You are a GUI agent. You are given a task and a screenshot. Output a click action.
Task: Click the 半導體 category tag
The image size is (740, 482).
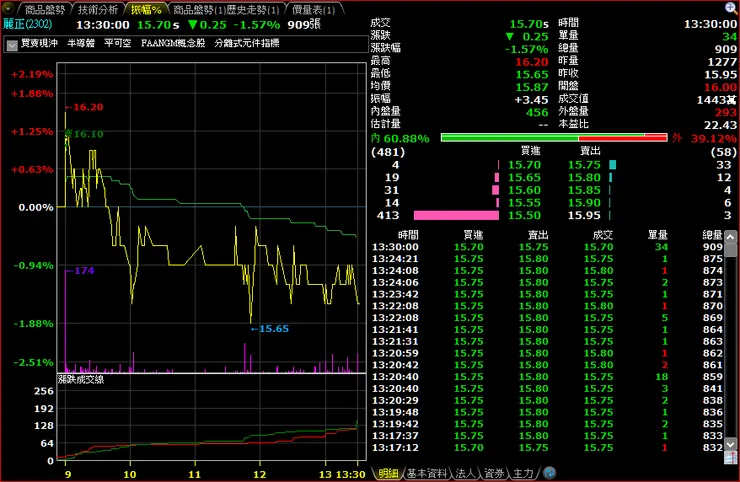coord(81,43)
